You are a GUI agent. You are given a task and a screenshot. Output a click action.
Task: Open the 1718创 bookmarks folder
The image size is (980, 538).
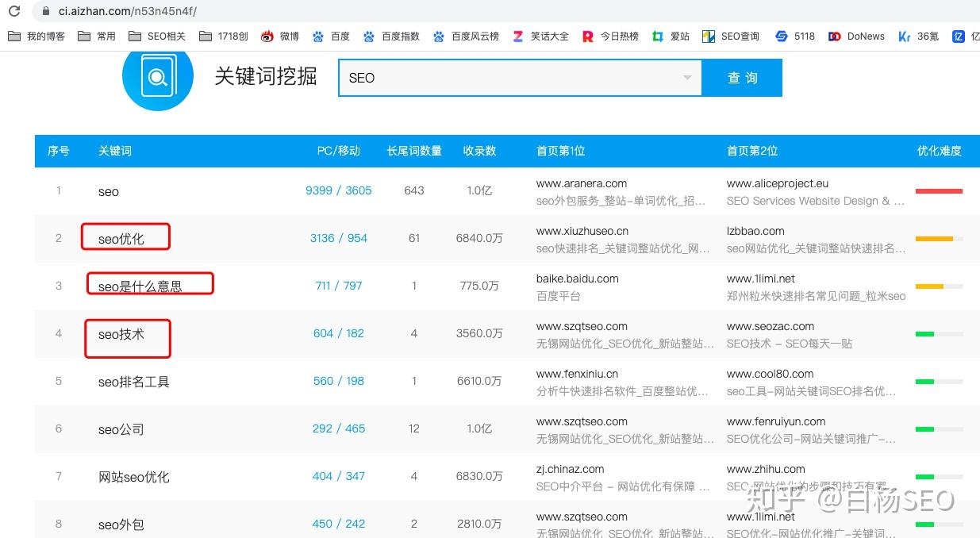coord(223,36)
